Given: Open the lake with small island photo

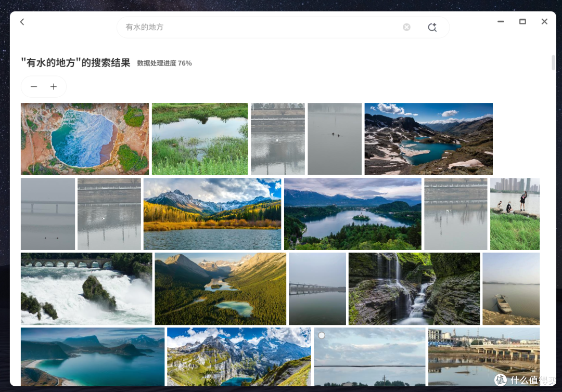Looking at the screenshot, I should point(352,214).
